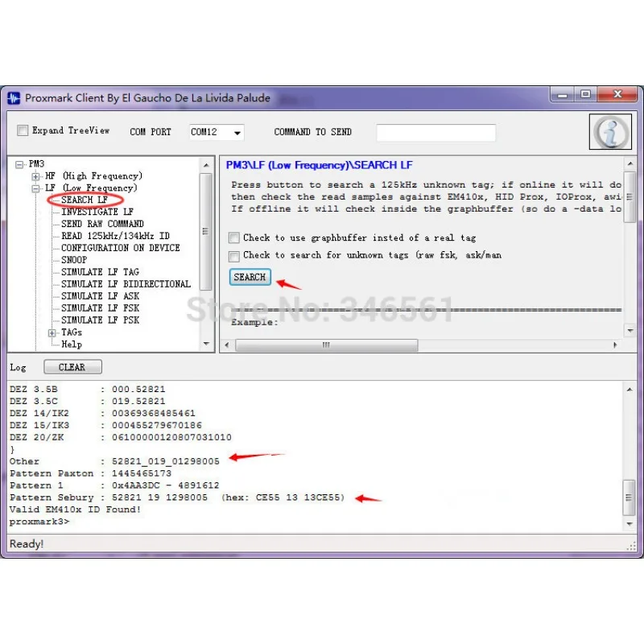Click the 'DEZ 20/ZK' log line

click(x=120, y=437)
